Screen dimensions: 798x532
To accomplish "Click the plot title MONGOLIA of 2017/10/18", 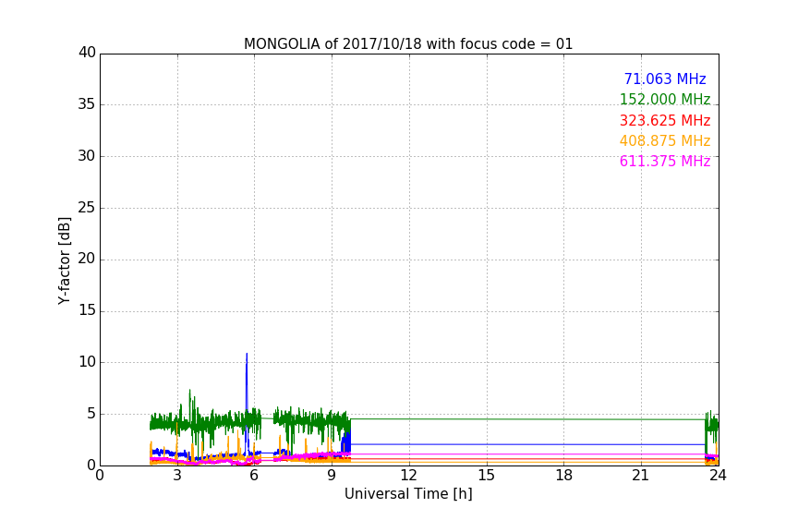I will tap(407, 43).
